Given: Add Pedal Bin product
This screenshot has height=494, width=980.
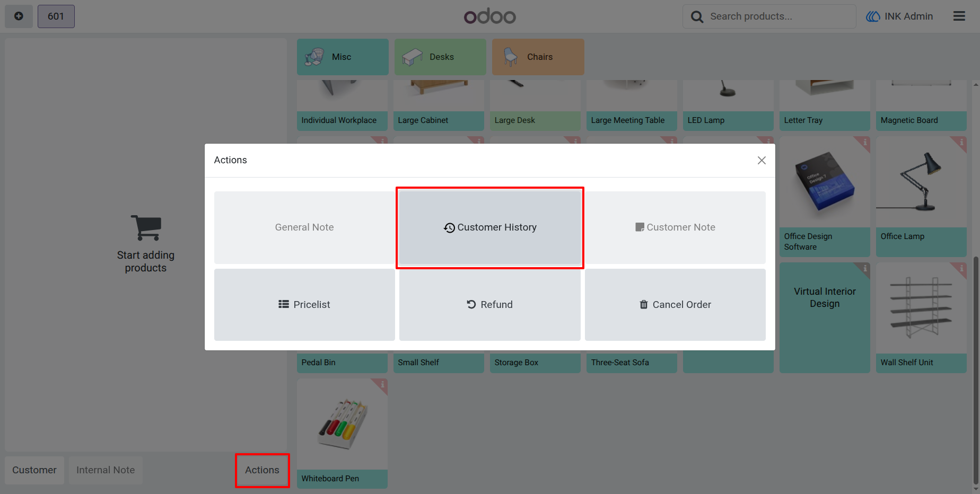Looking at the screenshot, I should click(342, 363).
